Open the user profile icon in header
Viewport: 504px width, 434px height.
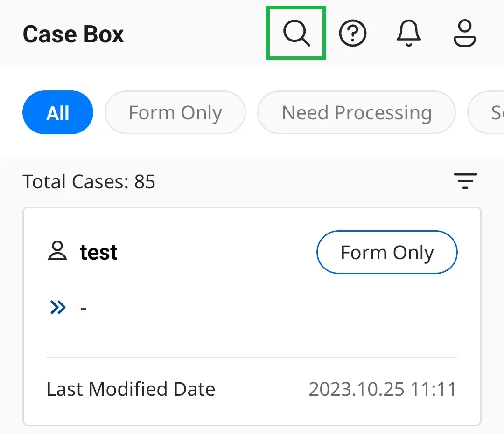pyautogui.click(x=464, y=33)
